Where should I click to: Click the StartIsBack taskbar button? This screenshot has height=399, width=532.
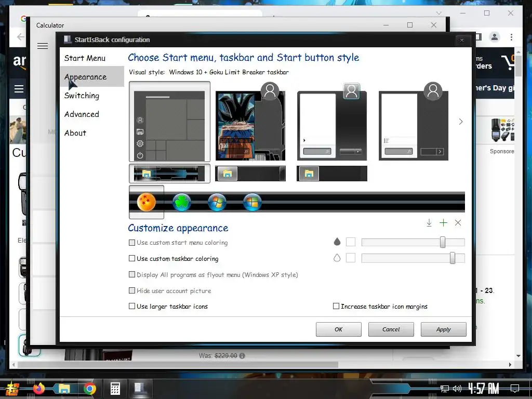140,389
